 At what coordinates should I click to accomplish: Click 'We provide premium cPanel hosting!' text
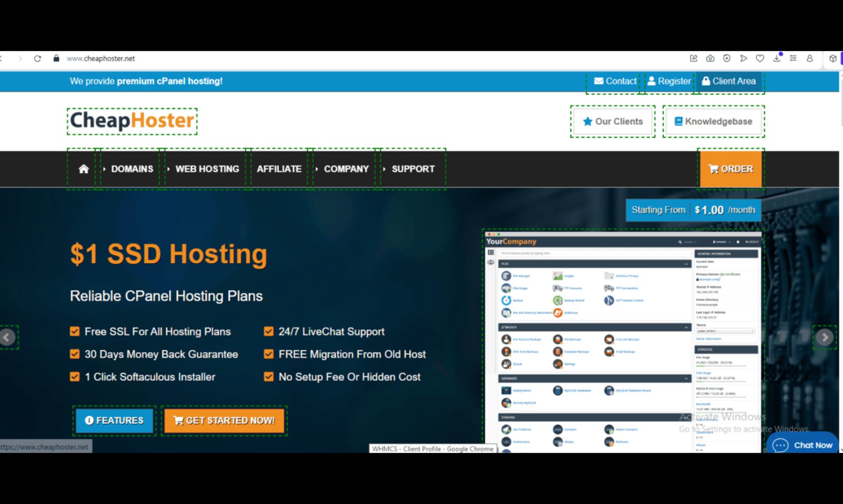146,81
